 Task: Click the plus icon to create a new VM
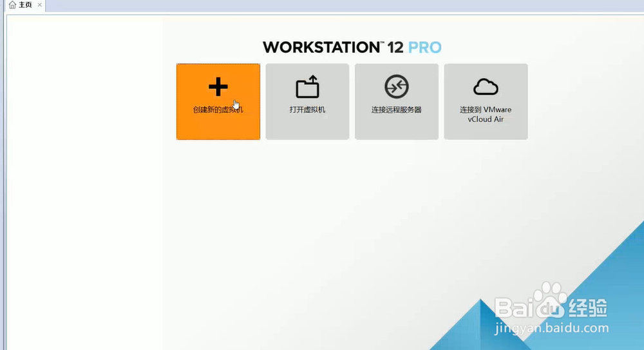click(218, 87)
